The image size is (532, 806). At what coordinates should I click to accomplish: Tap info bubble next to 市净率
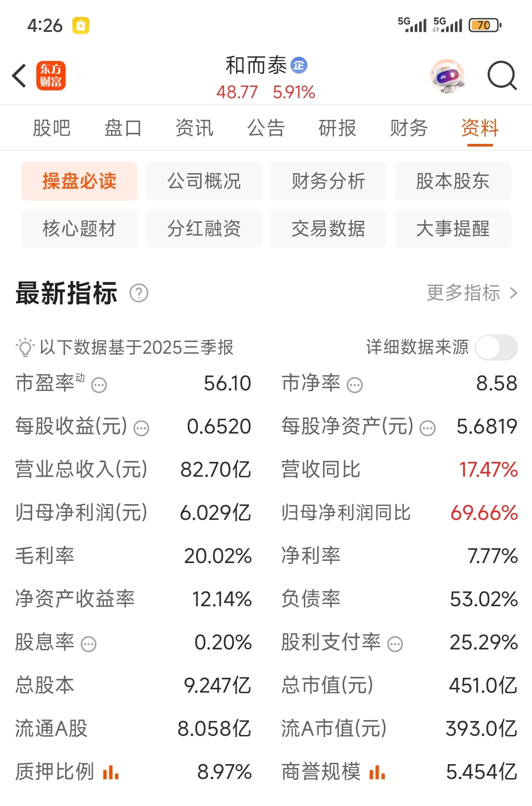point(355,385)
